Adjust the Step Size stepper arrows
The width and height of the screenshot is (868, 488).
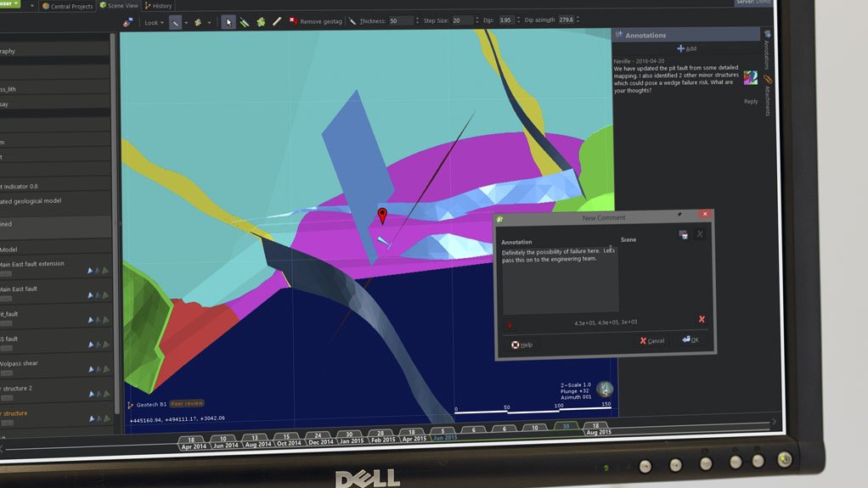click(477, 20)
